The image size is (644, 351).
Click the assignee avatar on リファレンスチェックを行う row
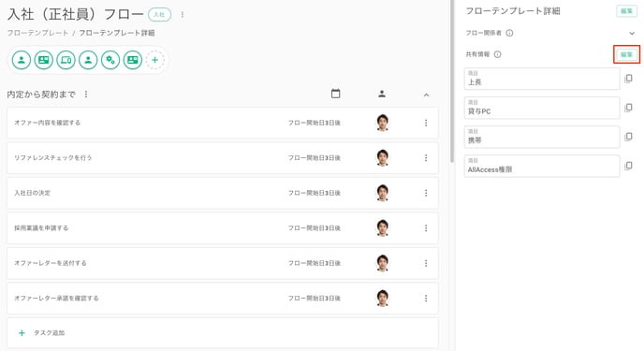[x=382, y=158]
